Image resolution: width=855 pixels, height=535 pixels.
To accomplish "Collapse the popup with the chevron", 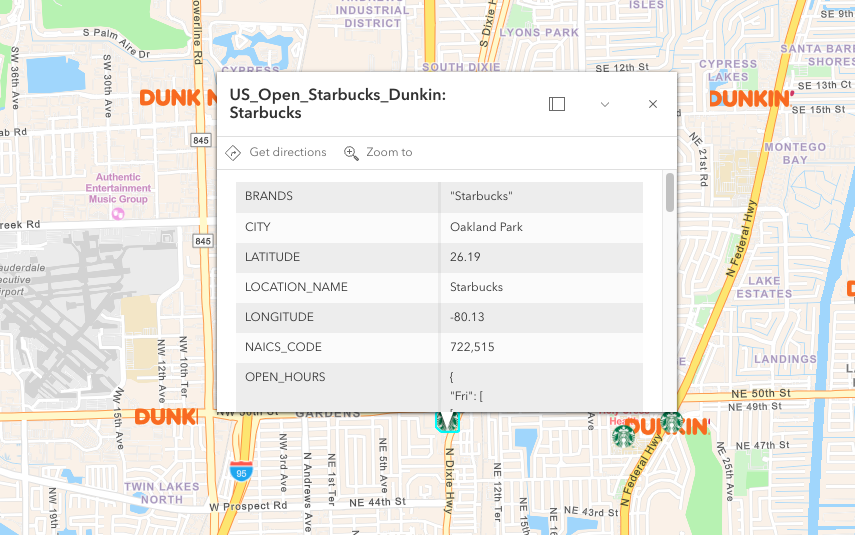I will (x=605, y=104).
